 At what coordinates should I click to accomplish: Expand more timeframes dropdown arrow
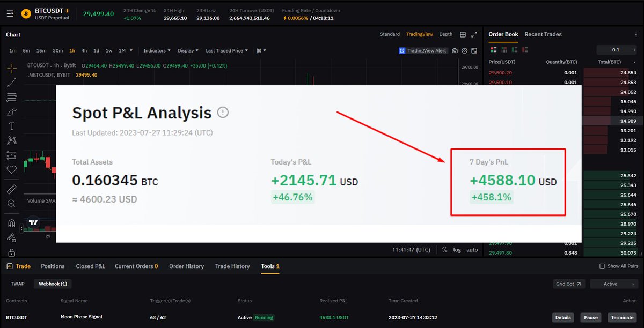pyautogui.click(x=131, y=50)
